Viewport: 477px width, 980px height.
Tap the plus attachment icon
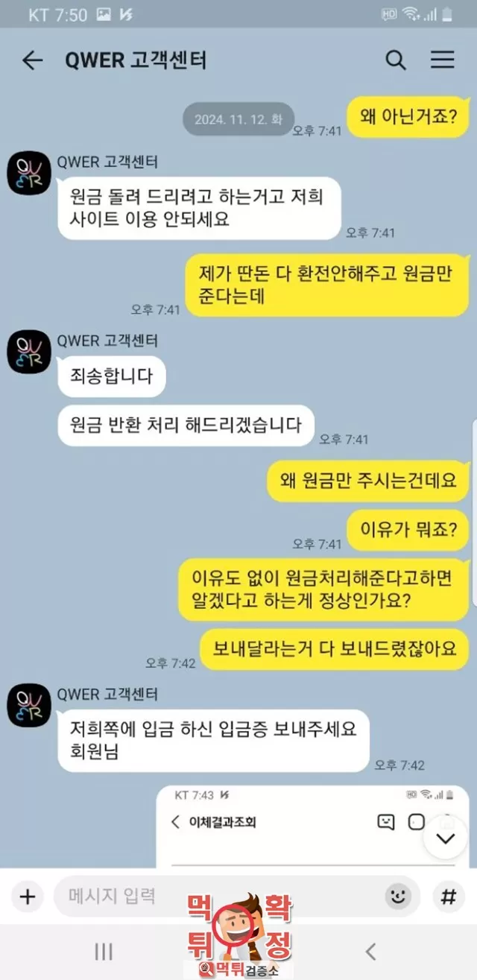click(x=27, y=897)
